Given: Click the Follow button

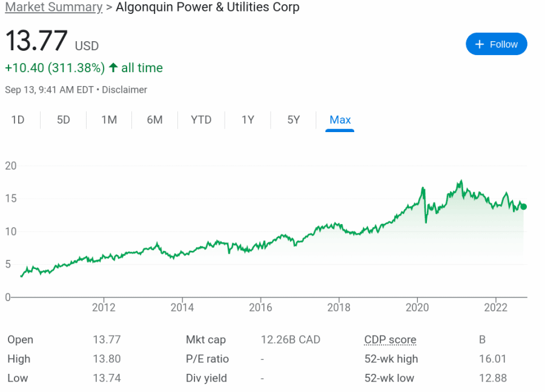Looking at the screenshot, I should [x=497, y=44].
